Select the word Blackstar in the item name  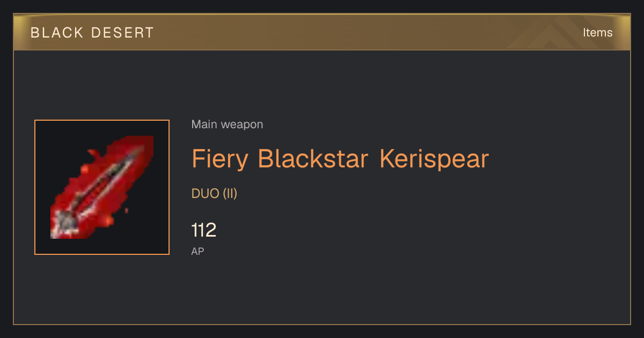tap(313, 159)
